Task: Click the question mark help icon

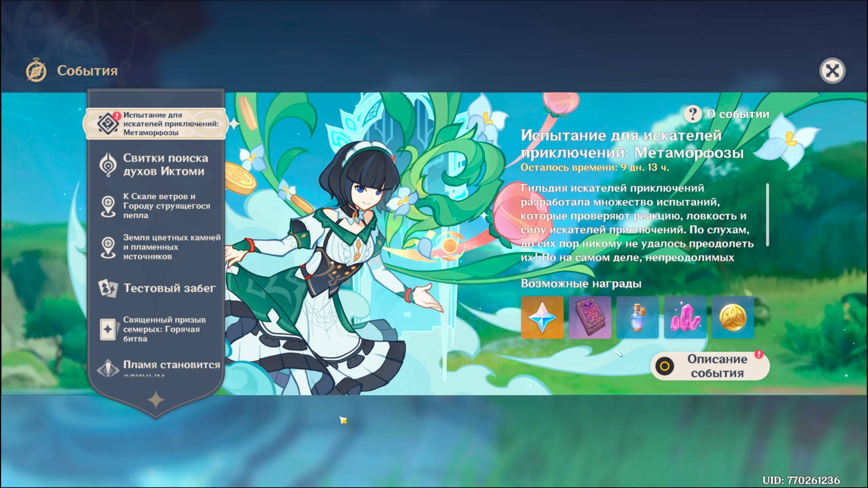Action: pos(692,114)
